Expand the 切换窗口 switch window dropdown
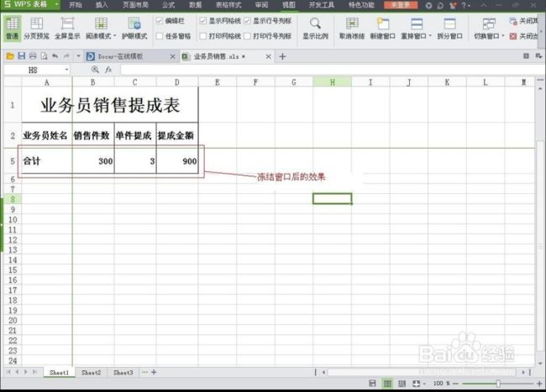The image size is (546, 392). (x=503, y=36)
